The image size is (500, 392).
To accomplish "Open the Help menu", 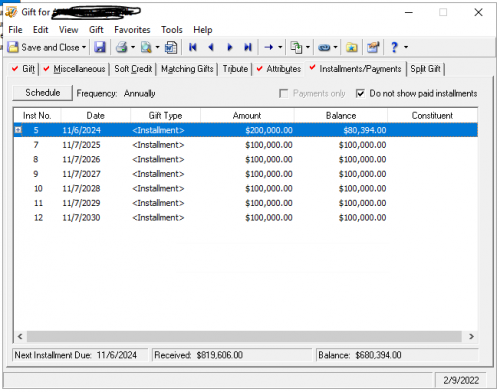I will (203, 30).
